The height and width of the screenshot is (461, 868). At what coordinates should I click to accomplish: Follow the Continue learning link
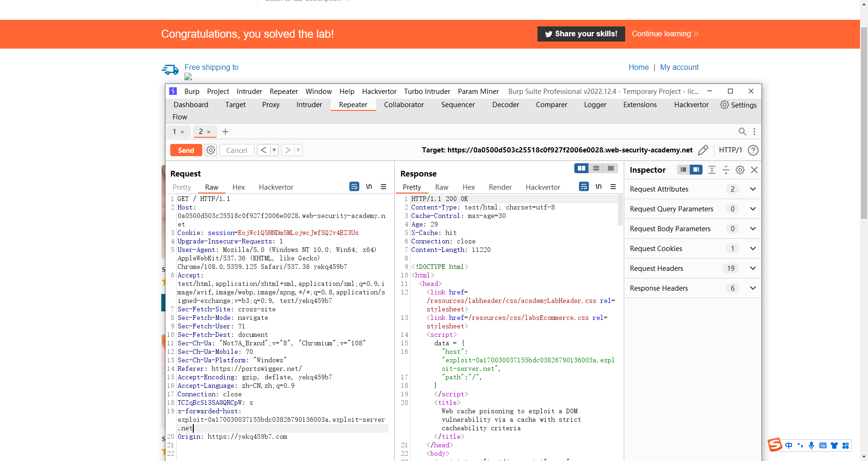(665, 34)
